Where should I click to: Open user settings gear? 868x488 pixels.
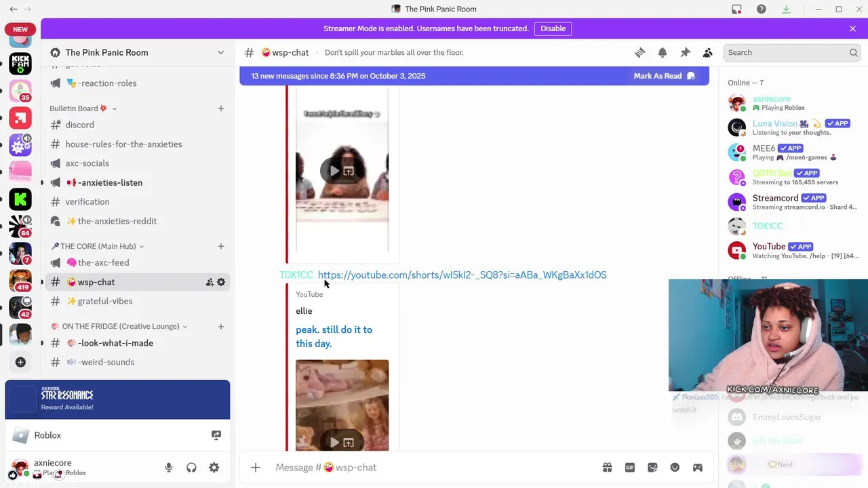[x=214, y=467]
